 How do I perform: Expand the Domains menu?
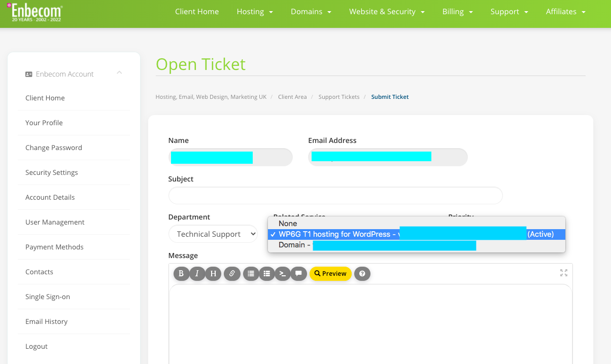coord(311,12)
